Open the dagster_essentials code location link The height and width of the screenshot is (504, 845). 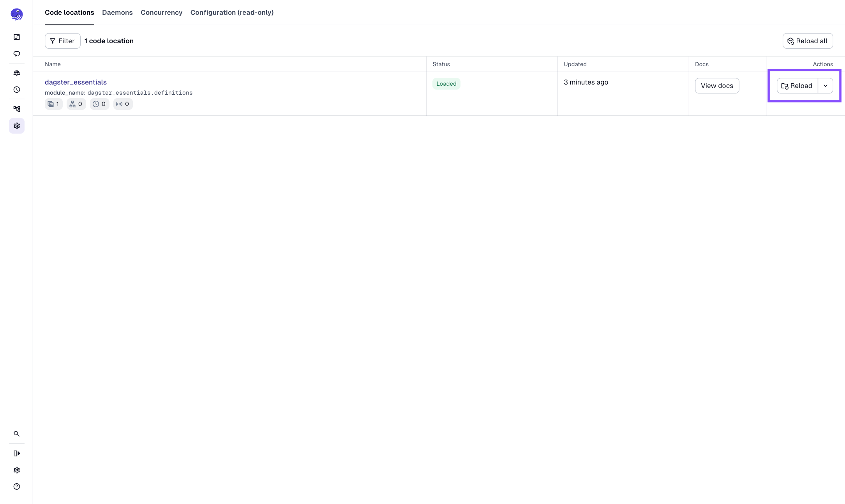click(x=76, y=82)
